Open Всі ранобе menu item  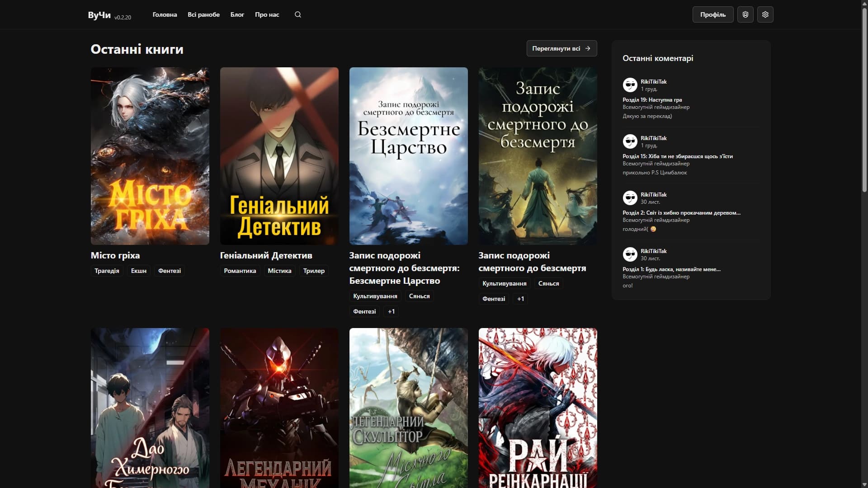point(203,14)
